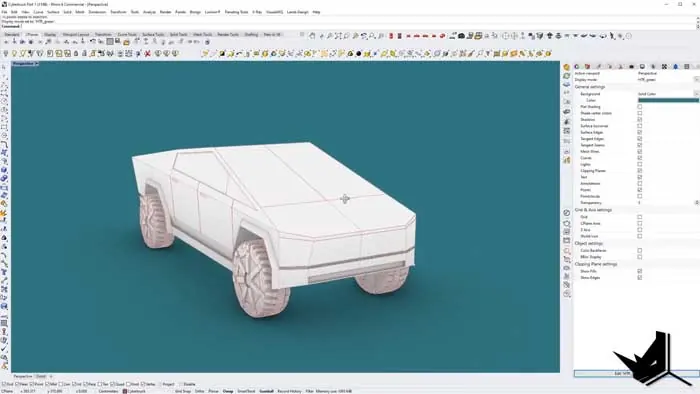Open the Help menu

317,12
